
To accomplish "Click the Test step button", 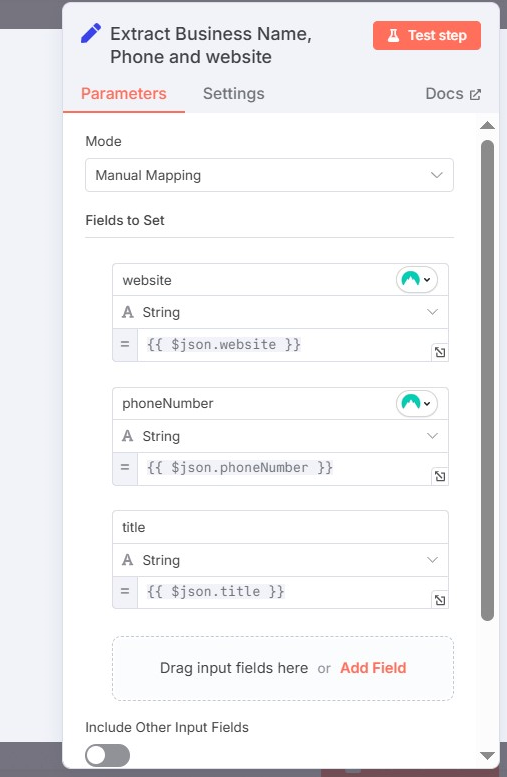I will pos(427,35).
